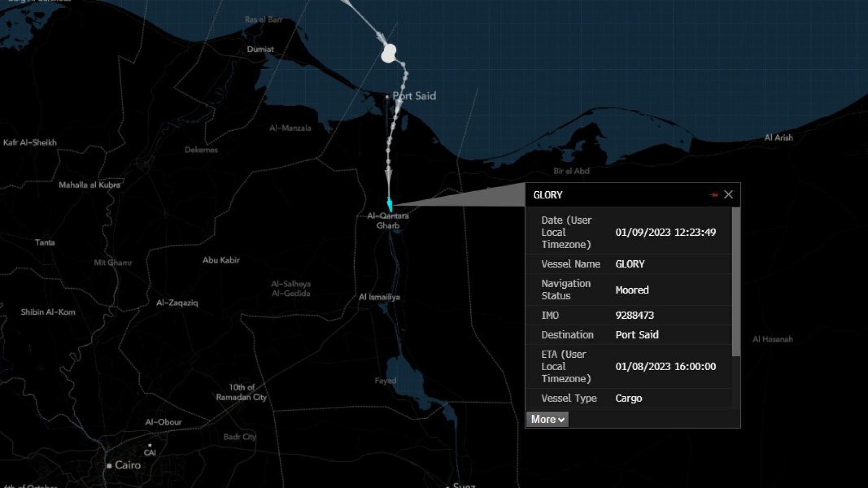
Task: Click the popup's vertical scrollbar
Action: tap(736, 282)
